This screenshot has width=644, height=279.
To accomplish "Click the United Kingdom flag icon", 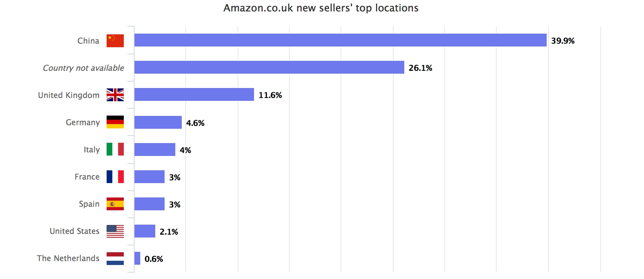I will [x=115, y=95].
